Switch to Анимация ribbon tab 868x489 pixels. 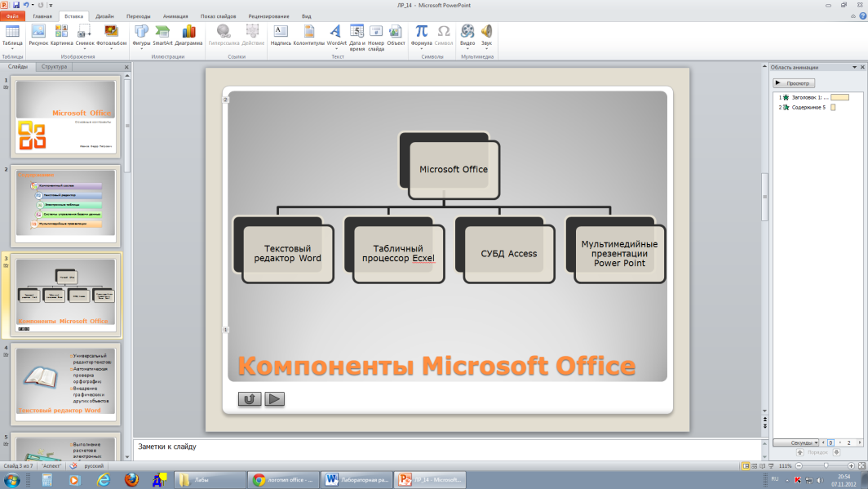click(175, 16)
